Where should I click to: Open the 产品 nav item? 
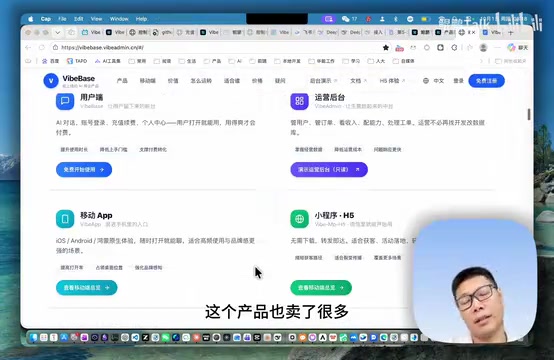pyautogui.click(x=122, y=81)
